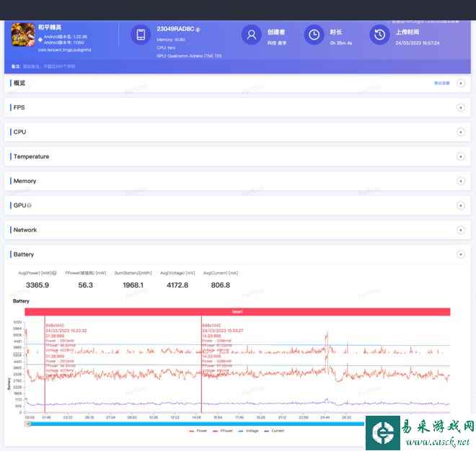This screenshot has height=451, width=476.
Task: Click the Battery section title
Action: tap(24, 254)
